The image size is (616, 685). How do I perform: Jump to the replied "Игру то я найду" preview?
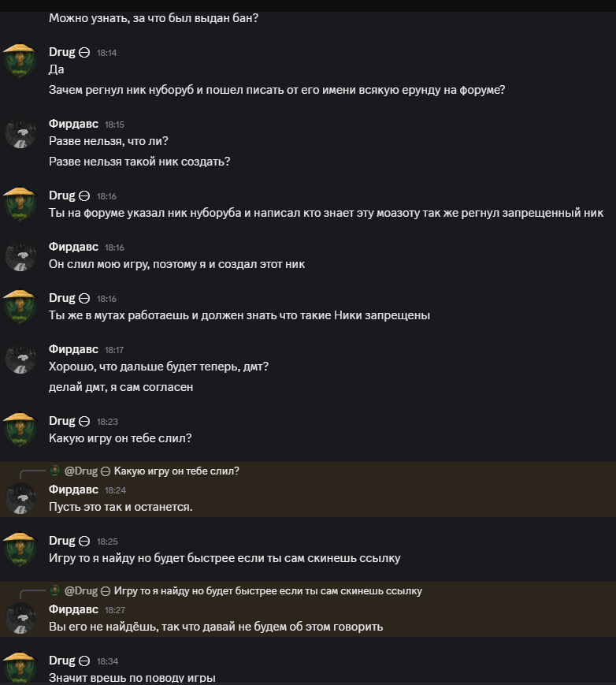tap(268, 591)
